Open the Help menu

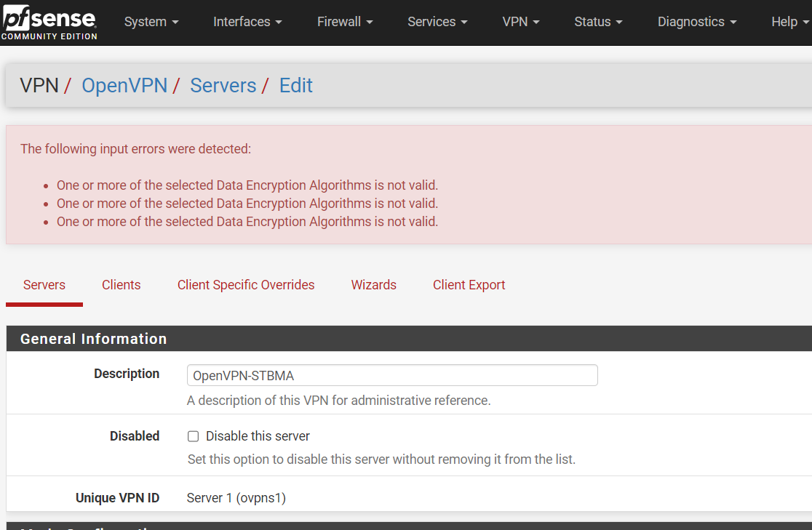pos(789,22)
